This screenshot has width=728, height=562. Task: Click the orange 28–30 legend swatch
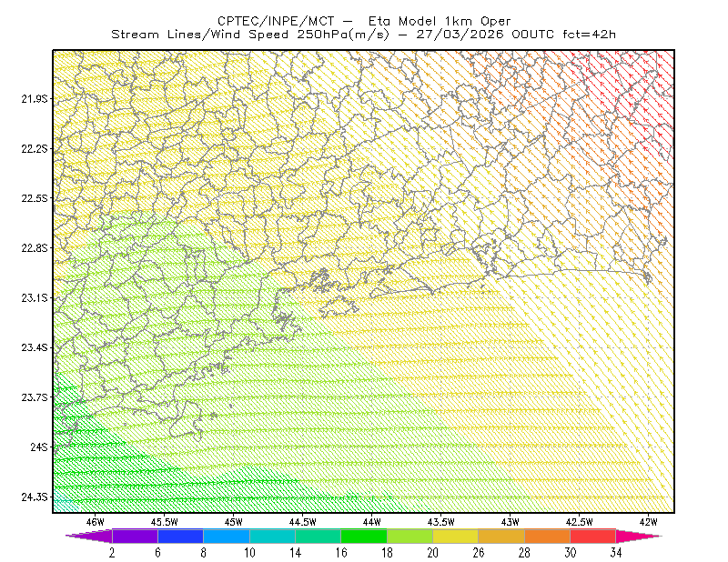pos(548,536)
